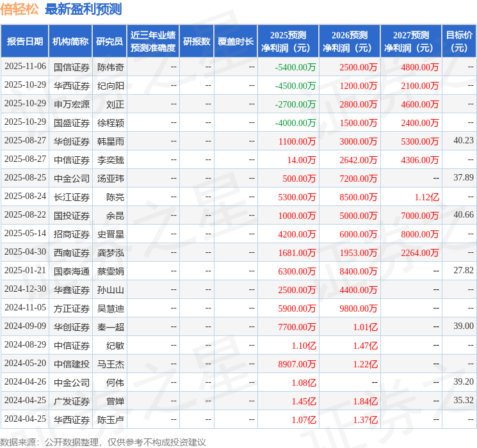This screenshot has height=448, width=477.
Task: Select the 40.23 target price cell
Action: (463, 141)
